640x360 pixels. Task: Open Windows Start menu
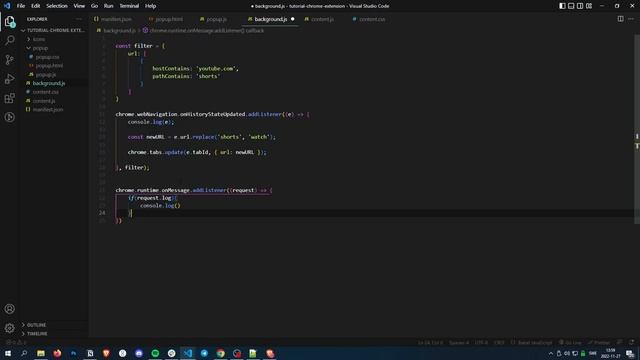click(8, 353)
